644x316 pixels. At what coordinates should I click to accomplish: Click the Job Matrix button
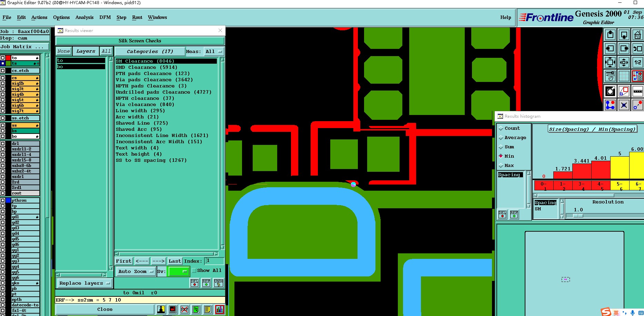(25, 47)
